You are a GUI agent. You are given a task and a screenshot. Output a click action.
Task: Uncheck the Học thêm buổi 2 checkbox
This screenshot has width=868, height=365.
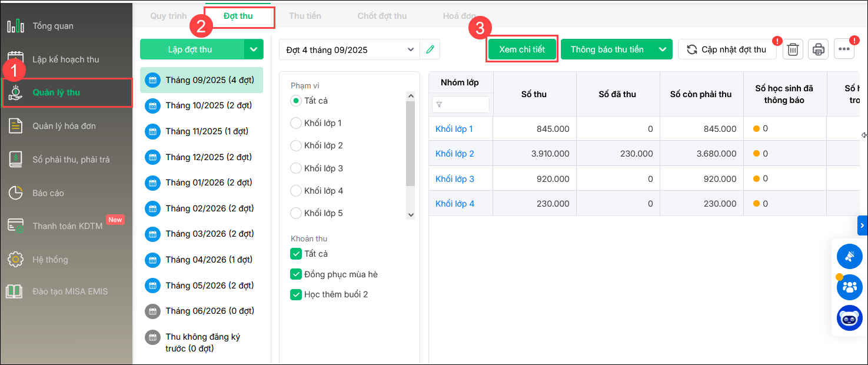pos(296,294)
